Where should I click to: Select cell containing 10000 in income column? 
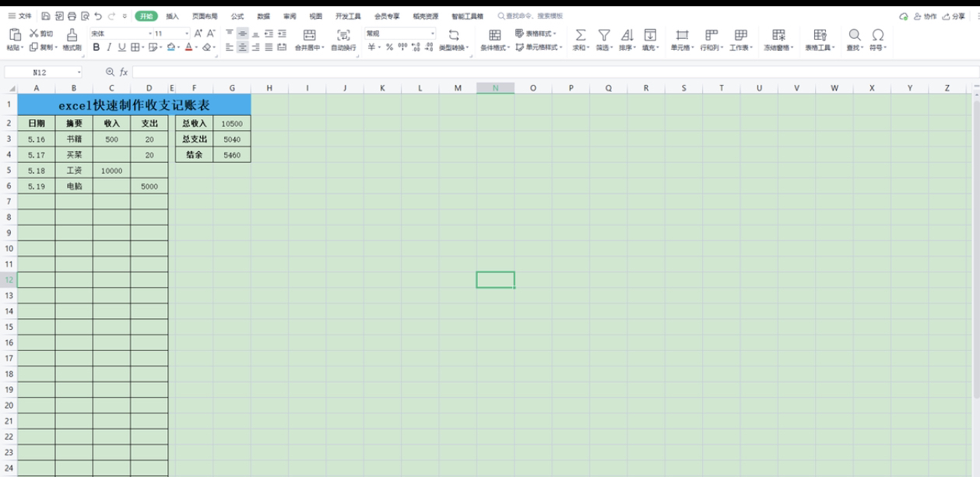(111, 170)
